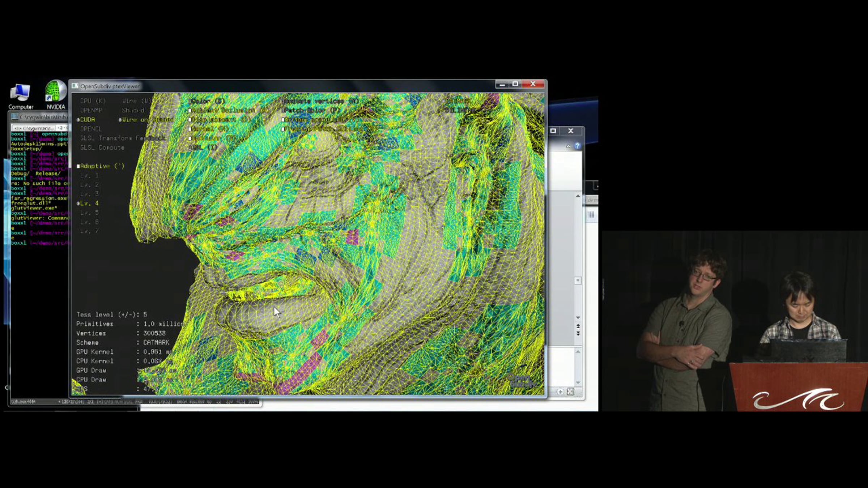This screenshot has height=488, width=868.
Task: Click the fit-to-window icon in background window
Action: [570, 392]
